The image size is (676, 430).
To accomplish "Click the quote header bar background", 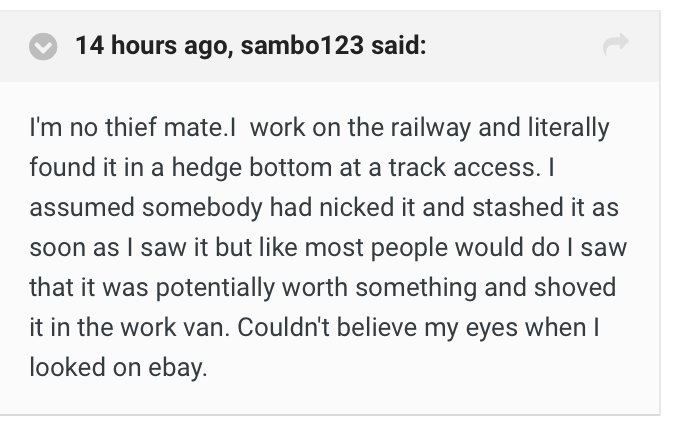I will (x=500, y=46).
